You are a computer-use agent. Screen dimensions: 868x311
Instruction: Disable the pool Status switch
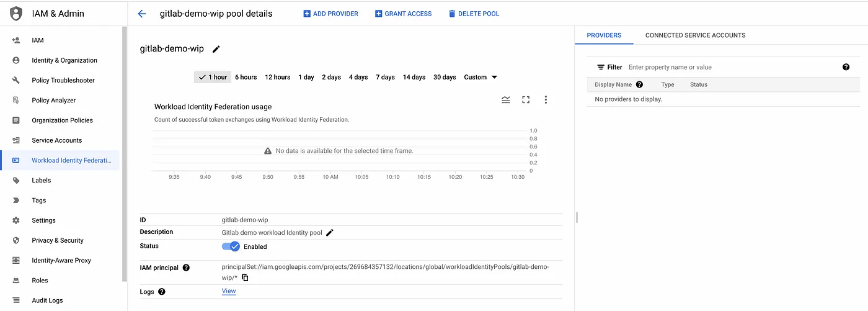click(x=231, y=246)
